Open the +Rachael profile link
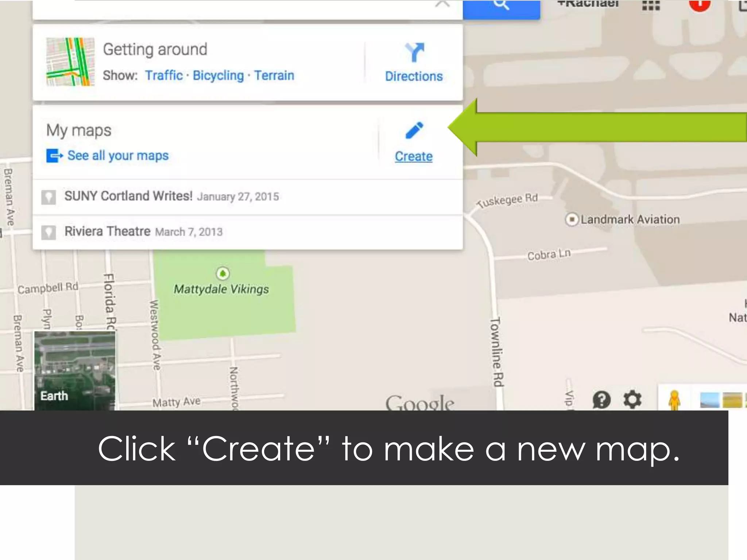Viewport: 747px width, 560px height. pyautogui.click(x=588, y=4)
